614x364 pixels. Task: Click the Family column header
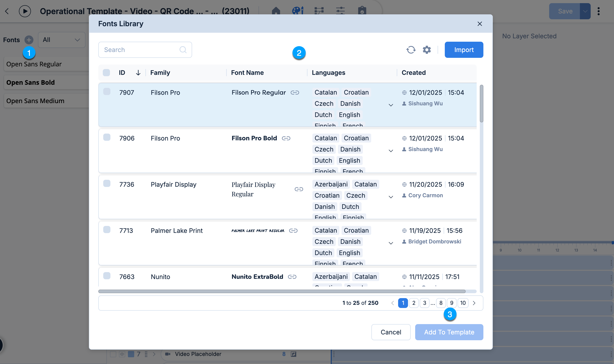[x=160, y=73]
